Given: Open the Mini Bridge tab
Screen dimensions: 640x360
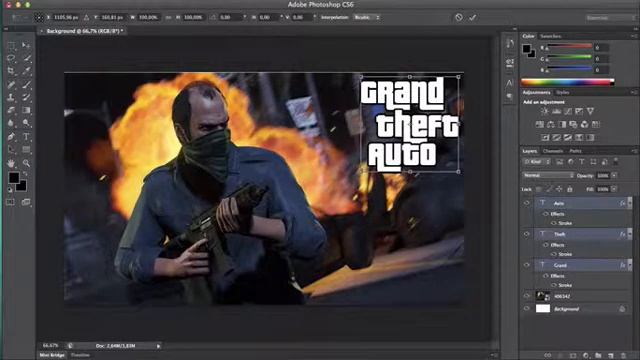Looking at the screenshot, I should [53, 355].
